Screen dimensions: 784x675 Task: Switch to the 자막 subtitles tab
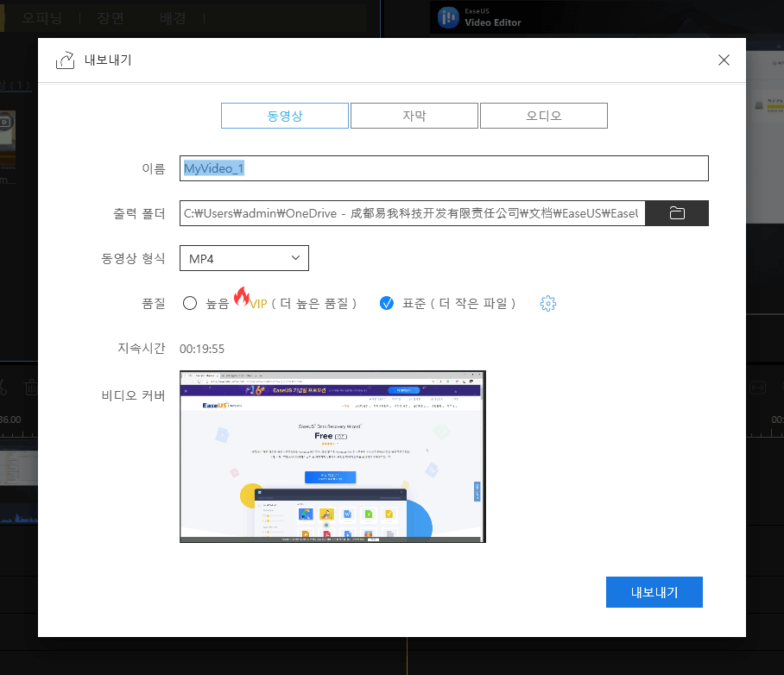(x=414, y=115)
